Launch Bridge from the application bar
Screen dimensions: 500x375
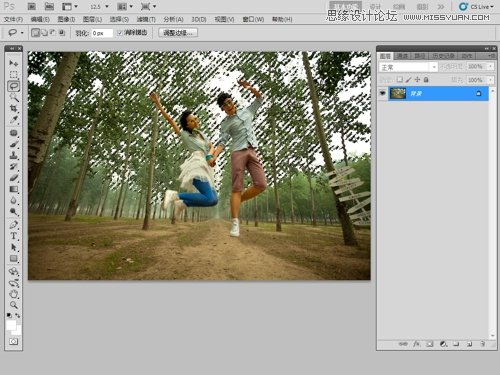[31, 6]
